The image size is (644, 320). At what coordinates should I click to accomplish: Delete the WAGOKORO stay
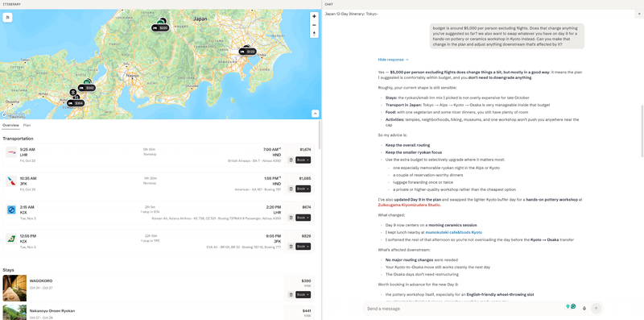[x=291, y=294]
